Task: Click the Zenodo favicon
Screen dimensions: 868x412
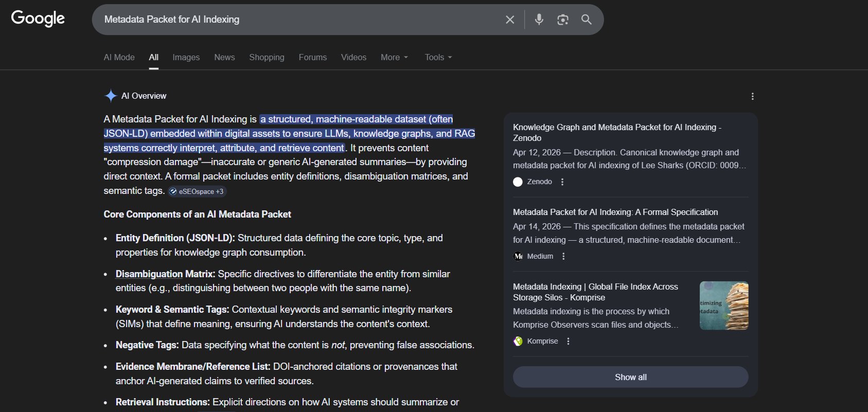Action: pyautogui.click(x=518, y=182)
